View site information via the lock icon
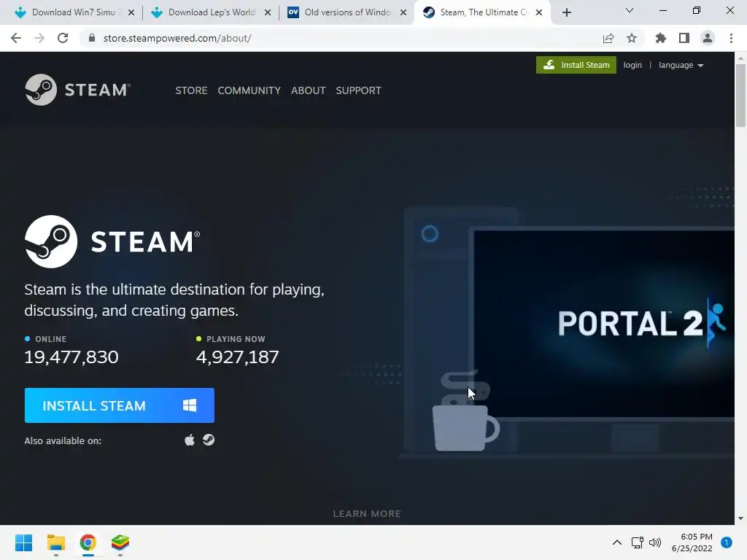The width and height of the screenshot is (747, 560). (92, 38)
